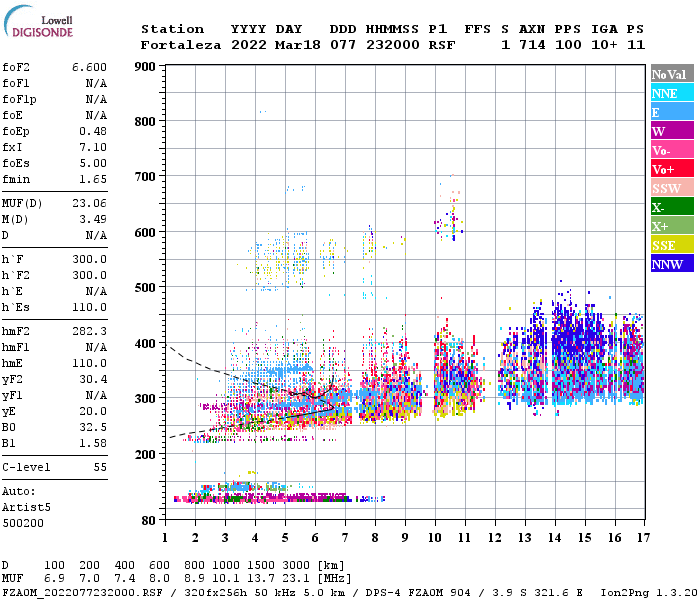Screen dimensions: 700x600
Task: Click the 500200 version number
Action: (23, 523)
